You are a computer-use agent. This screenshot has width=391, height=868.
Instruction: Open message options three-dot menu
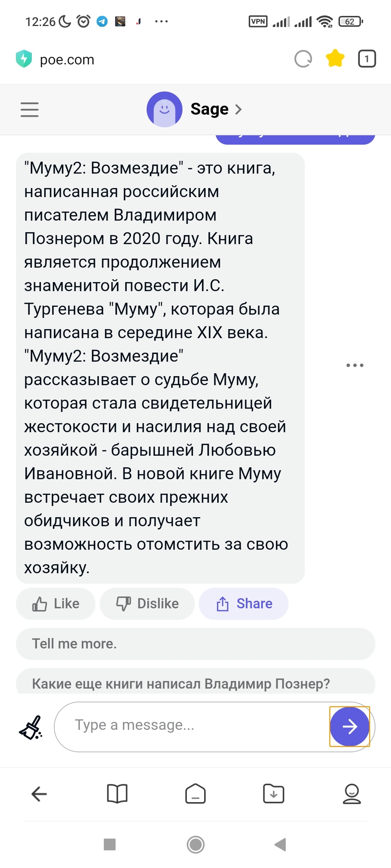coord(355,365)
